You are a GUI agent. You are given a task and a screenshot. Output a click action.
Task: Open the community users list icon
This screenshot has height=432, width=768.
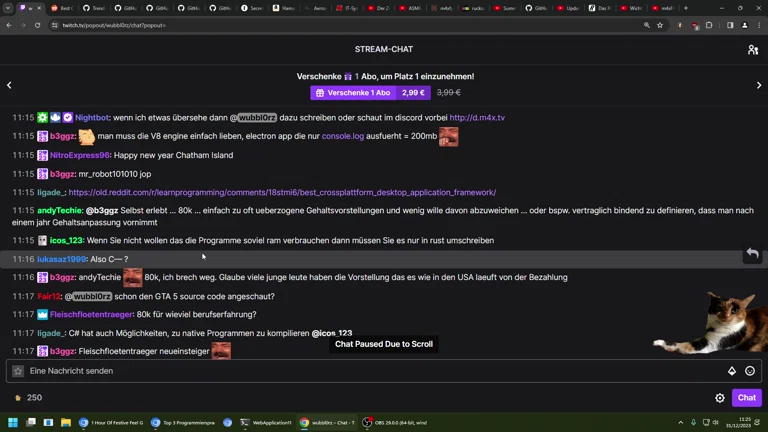point(752,49)
